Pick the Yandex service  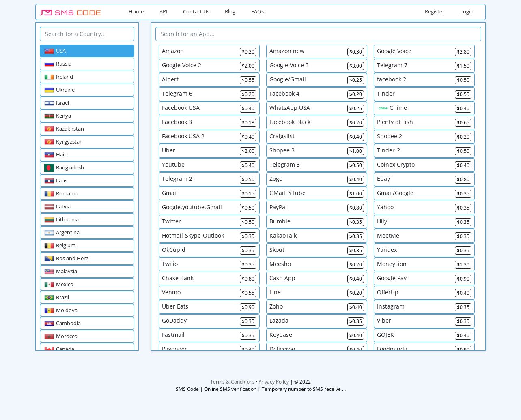[424, 250]
